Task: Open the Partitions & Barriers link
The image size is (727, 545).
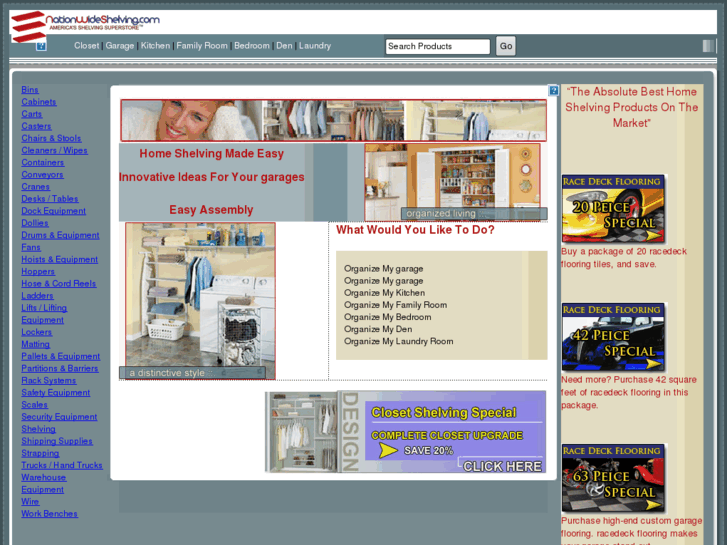Action: (60, 368)
